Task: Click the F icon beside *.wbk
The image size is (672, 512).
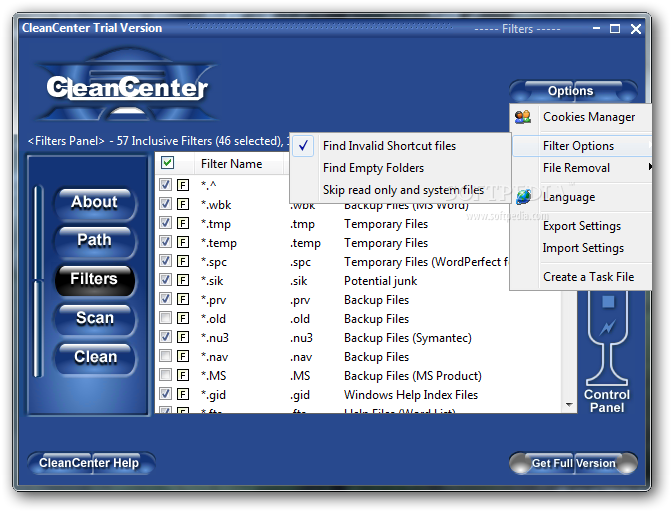Action: 183,204
